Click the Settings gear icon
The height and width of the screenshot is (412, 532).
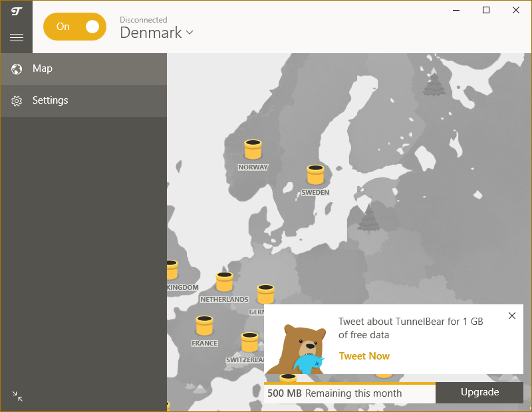pyautogui.click(x=17, y=101)
